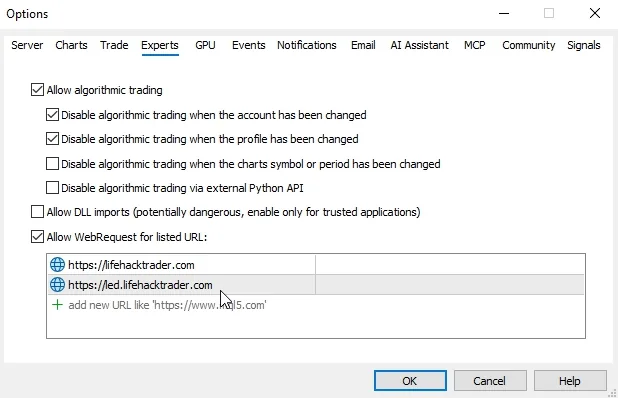The image size is (618, 398).
Task: Go to the Email tab
Action: click(x=363, y=45)
